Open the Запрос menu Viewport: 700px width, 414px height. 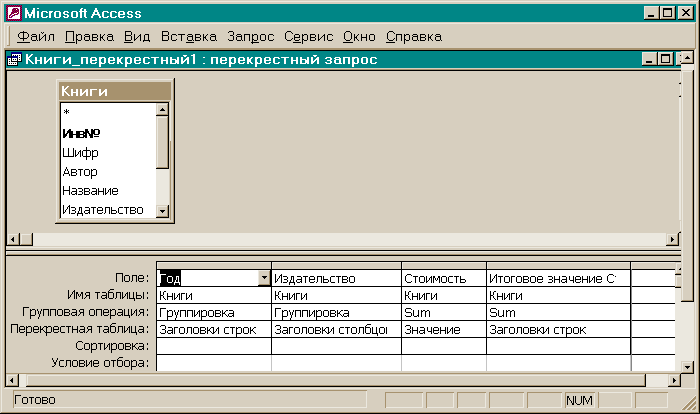(250, 37)
